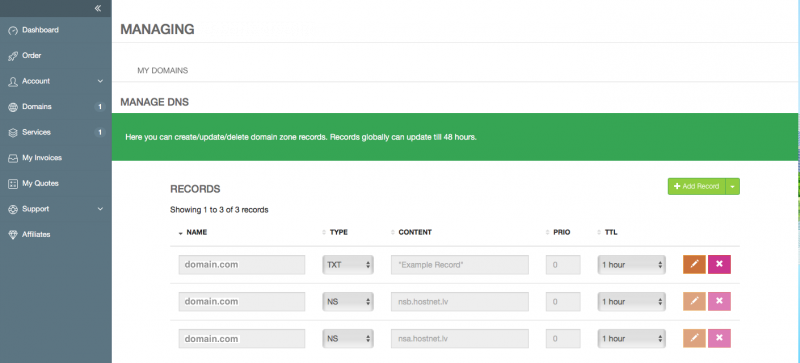Delete the nsa.hostnet.lv record
The width and height of the screenshot is (800, 363).
tap(719, 338)
